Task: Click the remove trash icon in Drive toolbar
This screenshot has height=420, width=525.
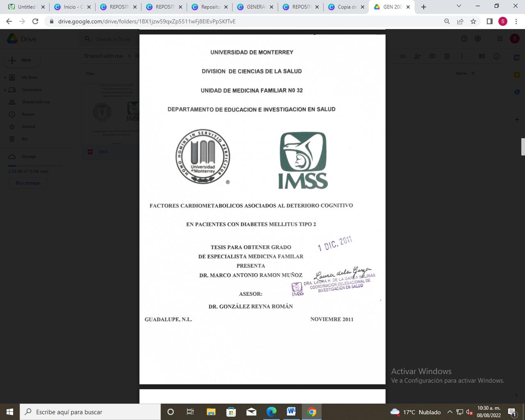Action: 447,56
